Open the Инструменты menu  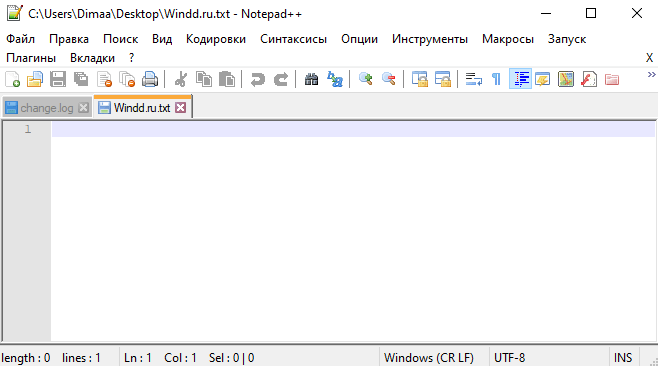430,39
